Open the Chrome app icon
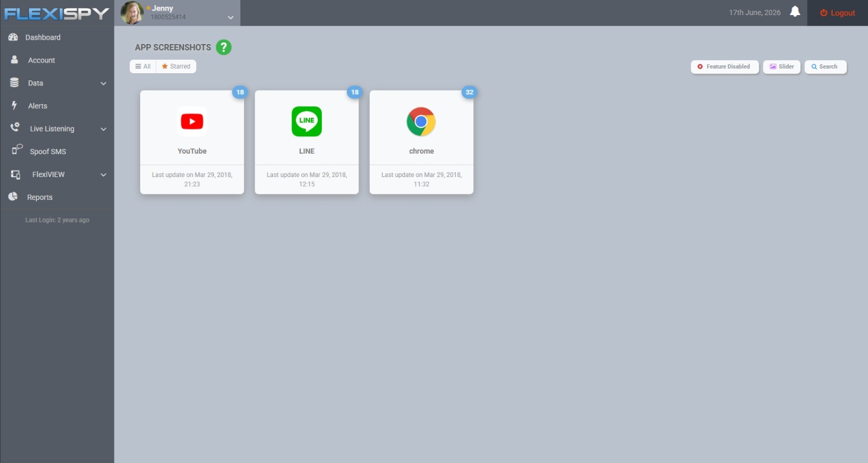 point(421,121)
